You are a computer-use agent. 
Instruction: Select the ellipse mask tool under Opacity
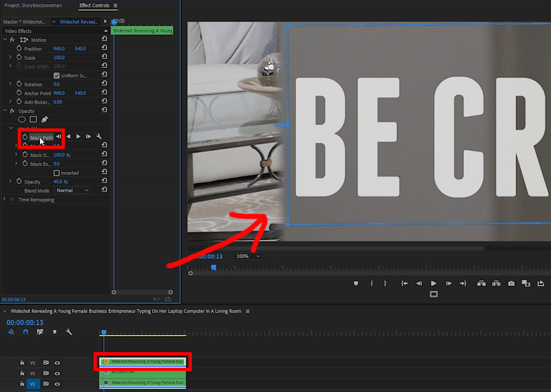22,120
